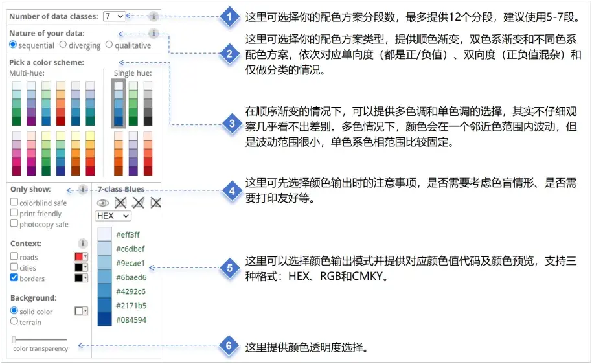592x364 pixels.
Task: Click the darkest #084594 color swatch
Action: pyautogui.click(x=104, y=319)
